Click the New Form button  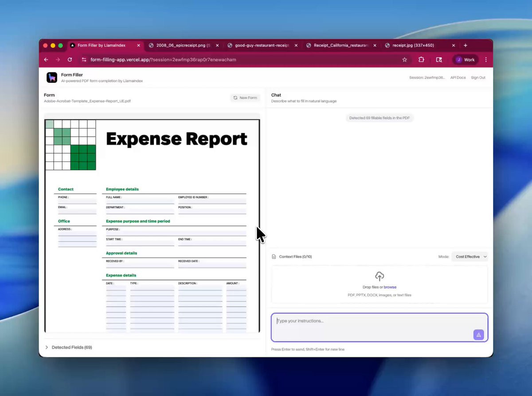click(x=245, y=98)
